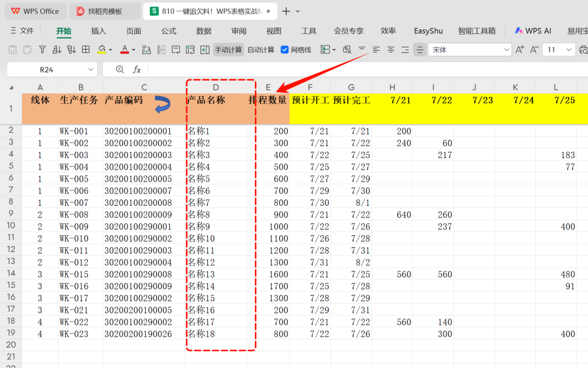Open the insert function fx button
Viewport: 588px width, 368px height.
[x=137, y=70]
